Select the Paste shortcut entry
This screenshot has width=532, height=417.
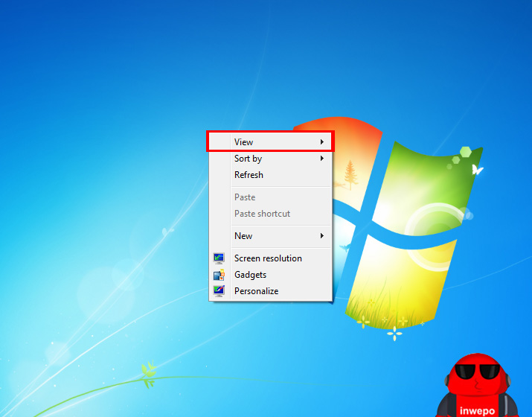click(x=270, y=214)
